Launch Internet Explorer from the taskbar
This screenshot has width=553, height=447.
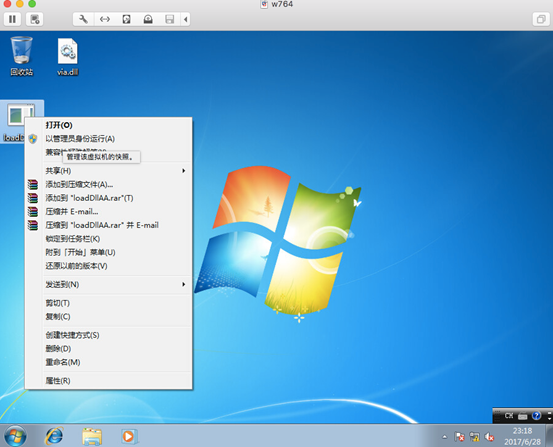tap(54, 436)
